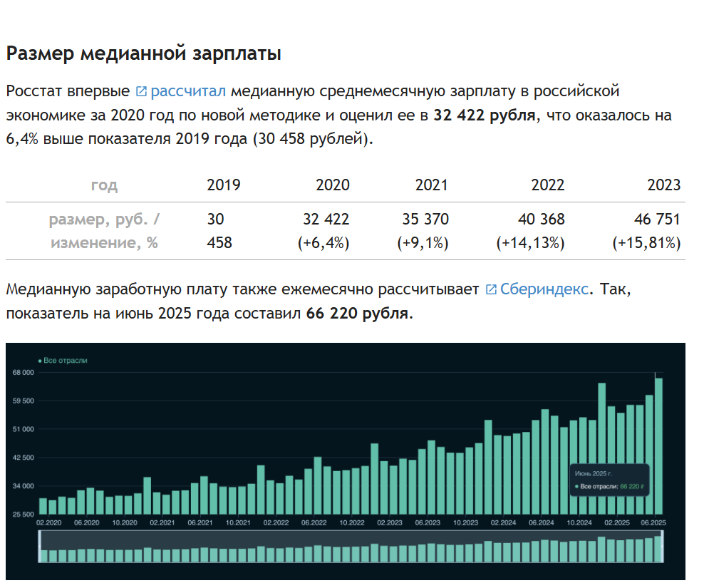Click the "40 368" value under 2022
704x588 pixels.
tap(541, 220)
